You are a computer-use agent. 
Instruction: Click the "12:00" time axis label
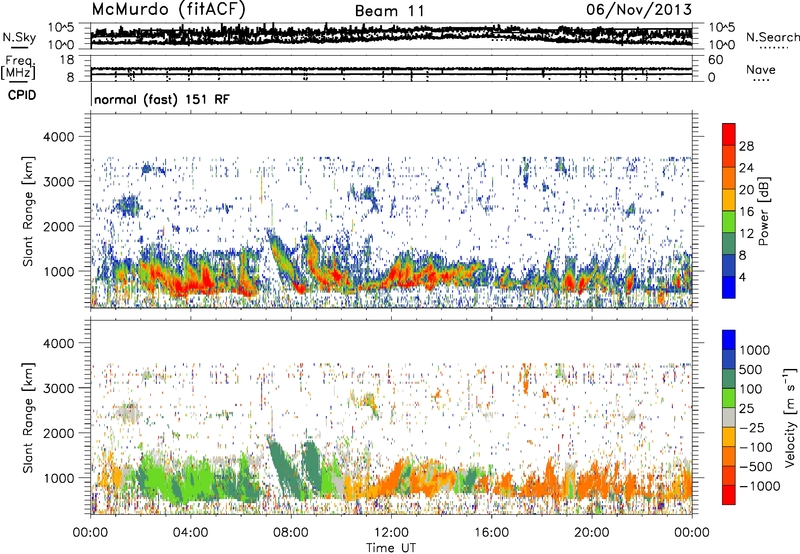[x=391, y=533]
